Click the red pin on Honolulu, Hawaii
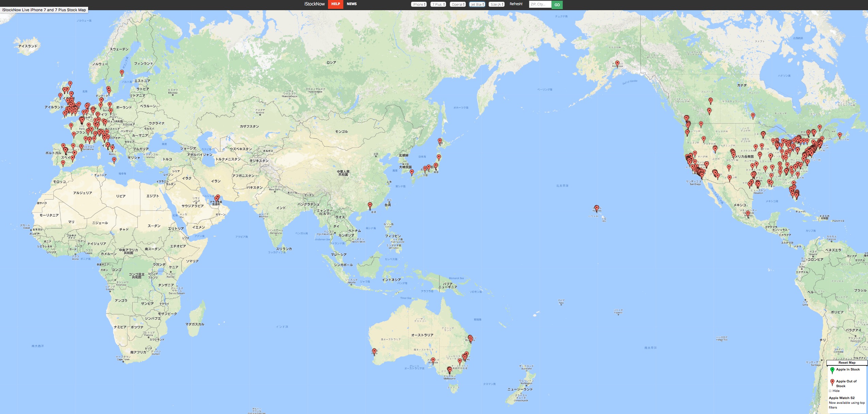 (596, 208)
